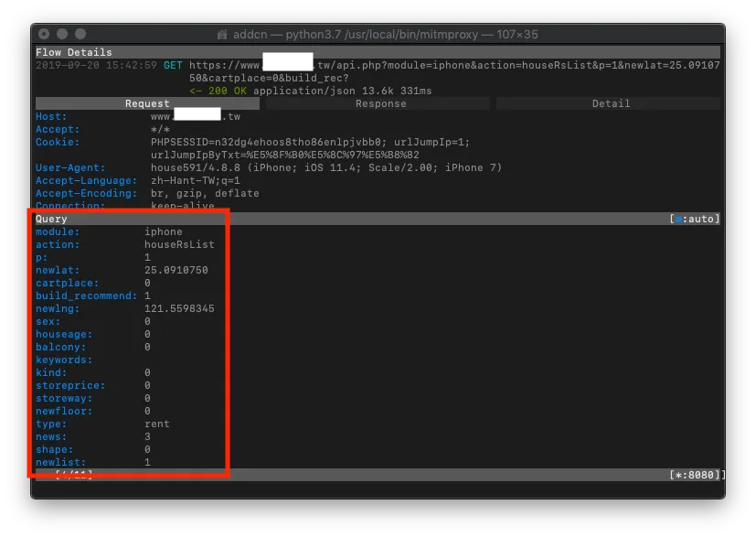
Task: Switch to the Response tab
Action: point(380,104)
